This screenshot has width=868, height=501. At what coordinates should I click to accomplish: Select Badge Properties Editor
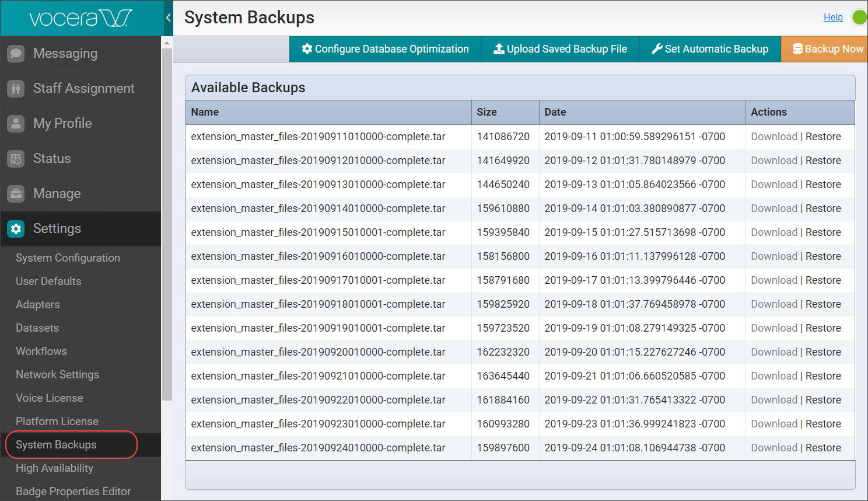click(73, 491)
